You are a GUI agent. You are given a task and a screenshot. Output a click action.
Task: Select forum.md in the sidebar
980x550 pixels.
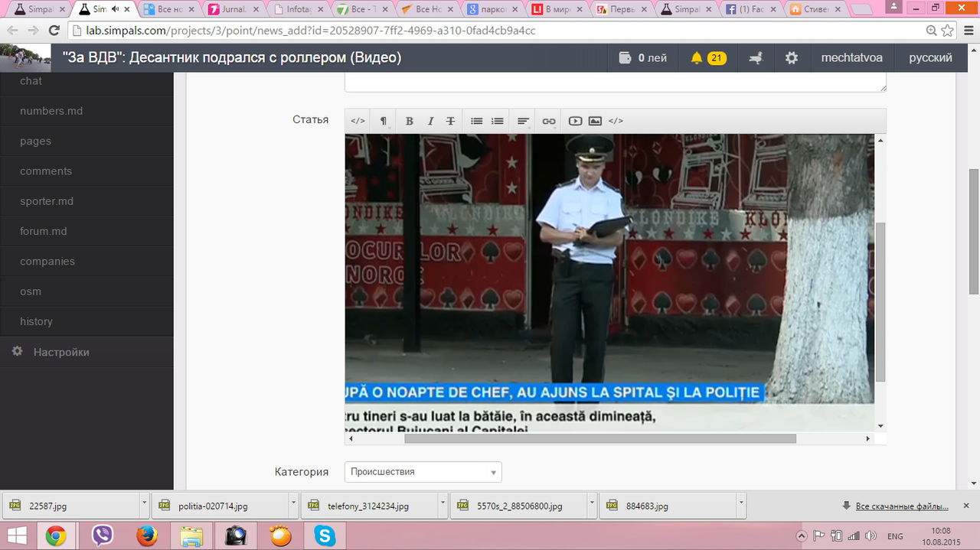[87, 231]
